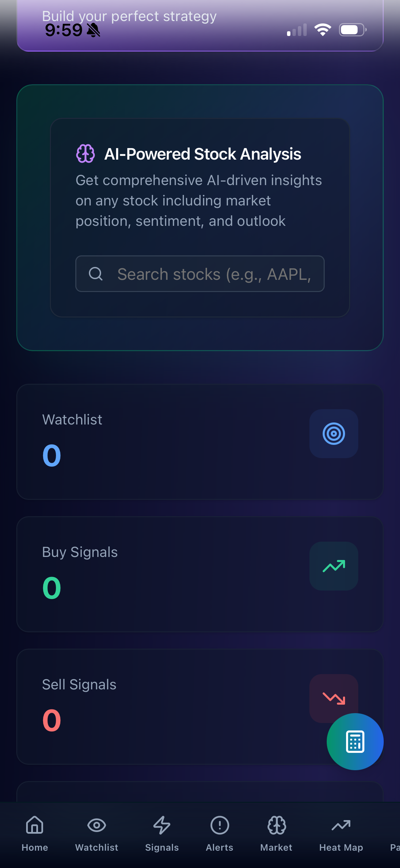Screen dimensions: 400x868
Task: Select the Watchlist card showing 0
Action: point(200,441)
